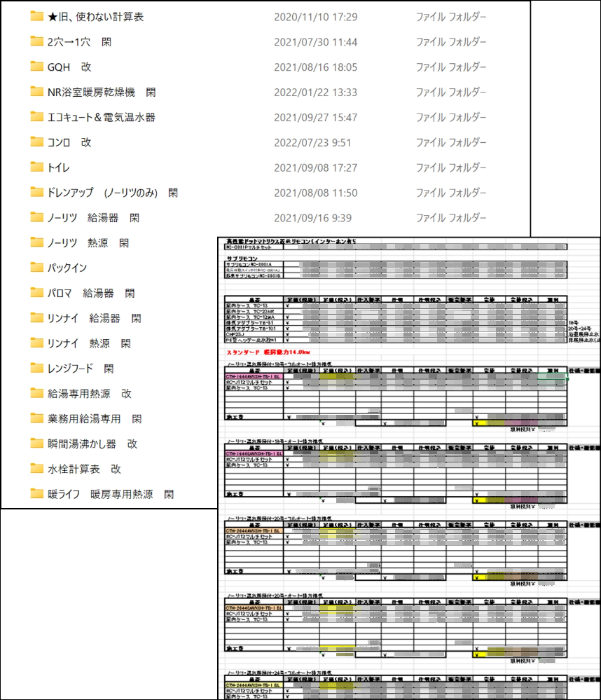Select レンジフード 閑 folder icon
Screen dimensions: 601x700
(x=36, y=368)
